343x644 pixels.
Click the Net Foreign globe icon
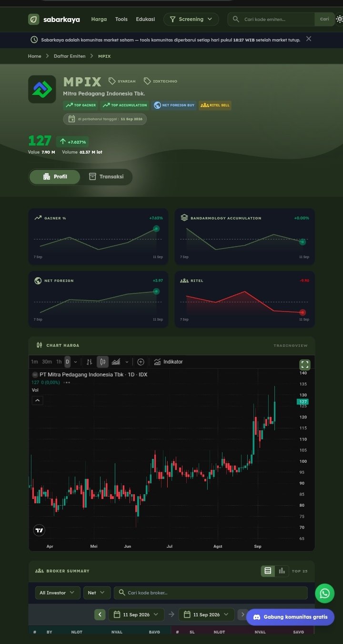(38, 280)
